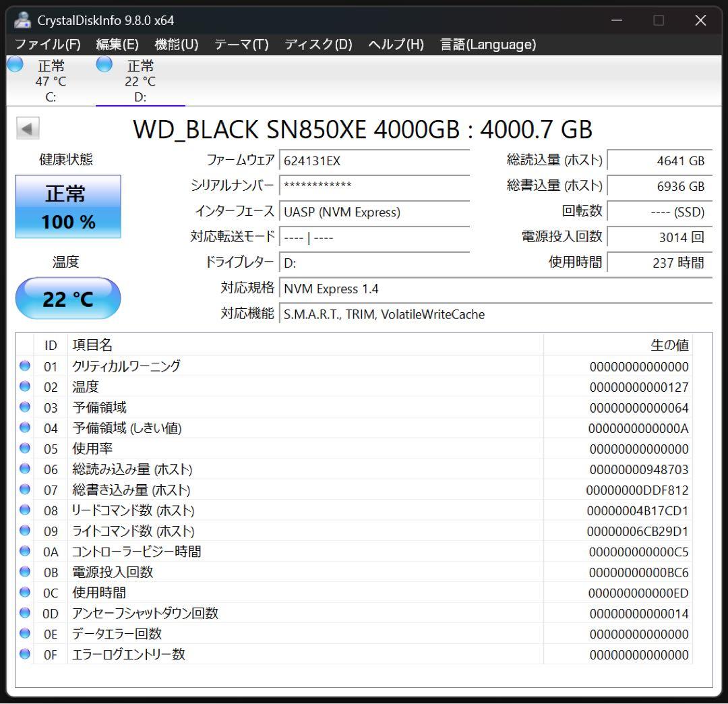Click the previous disk arrow button
The image size is (728, 704).
click(x=28, y=128)
